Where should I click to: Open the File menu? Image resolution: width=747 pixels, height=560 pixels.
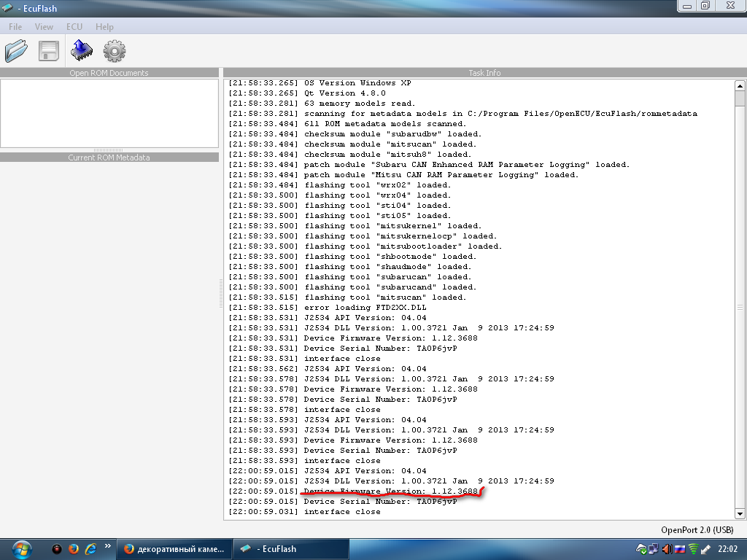click(15, 27)
